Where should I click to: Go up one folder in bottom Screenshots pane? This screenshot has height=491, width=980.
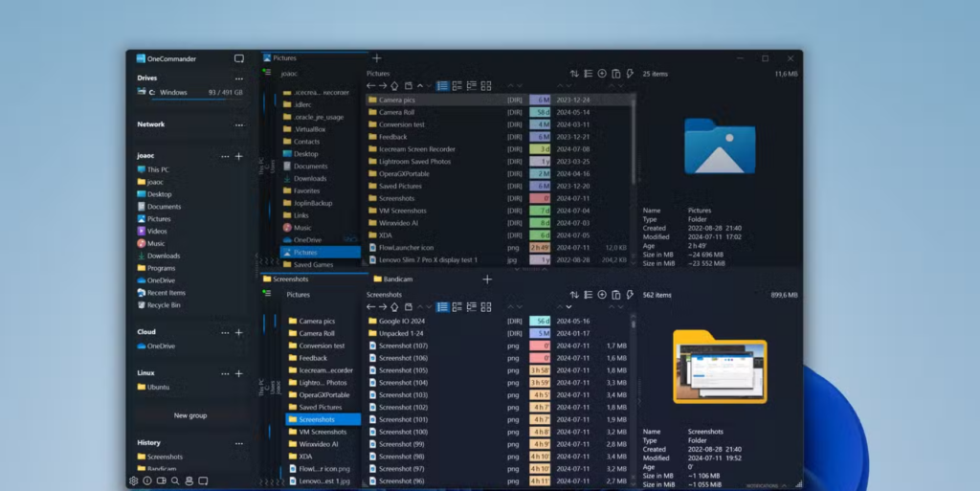[394, 306]
